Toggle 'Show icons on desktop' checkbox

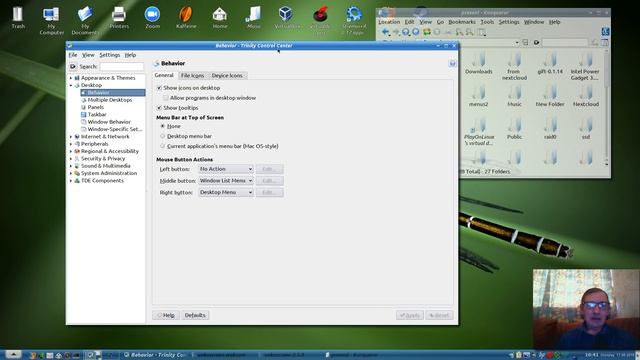pyautogui.click(x=159, y=88)
